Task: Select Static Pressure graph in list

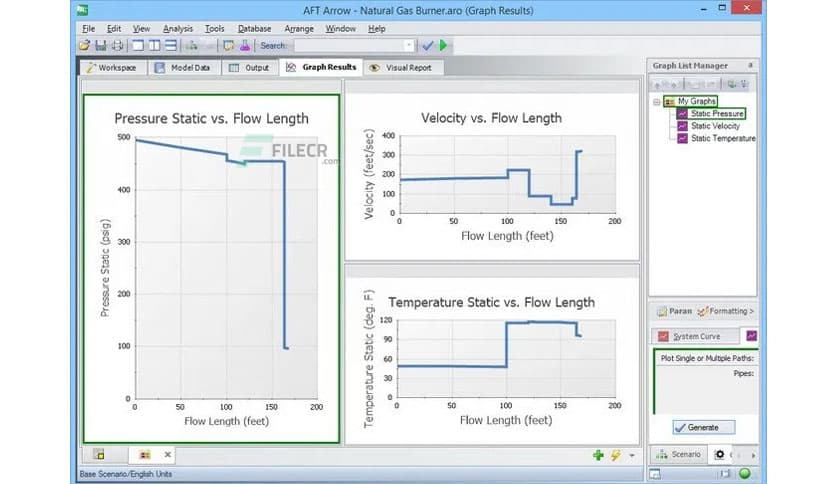Action: (x=711, y=114)
